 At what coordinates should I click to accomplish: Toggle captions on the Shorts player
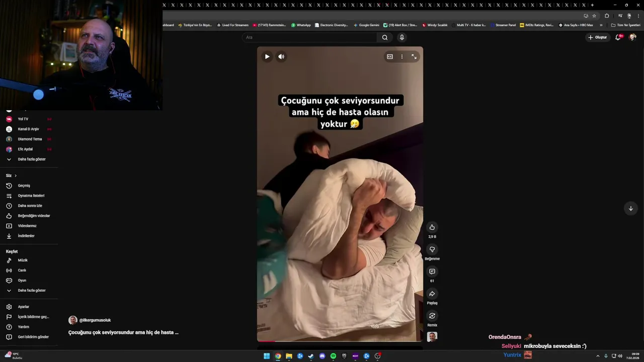pyautogui.click(x=389, y=57)
